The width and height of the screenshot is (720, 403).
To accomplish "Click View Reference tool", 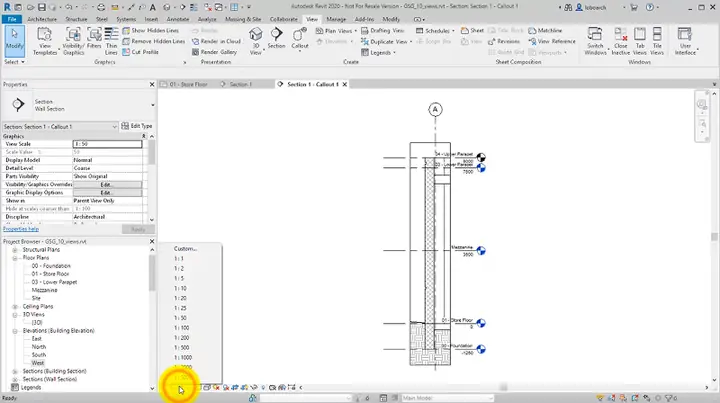I will click(x=552, y=41).
